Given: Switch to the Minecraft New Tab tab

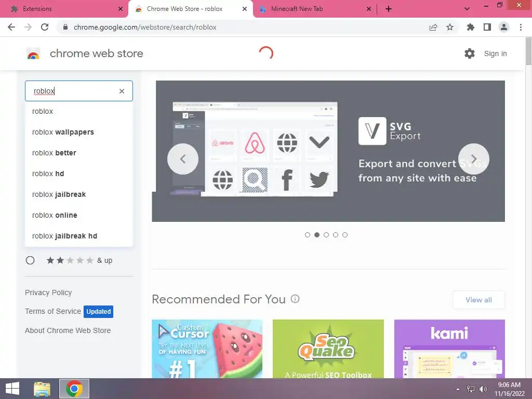Looking at the screenshot, I should (314, 9).
